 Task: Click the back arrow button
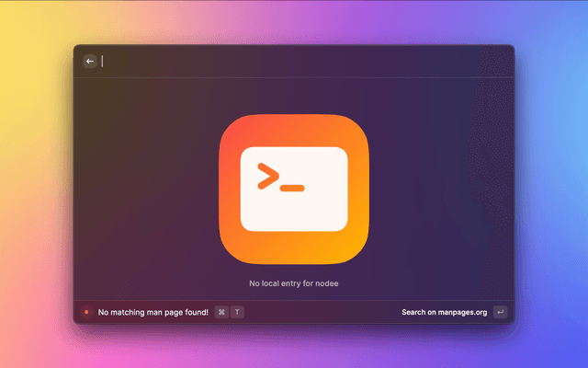(90, 62)
